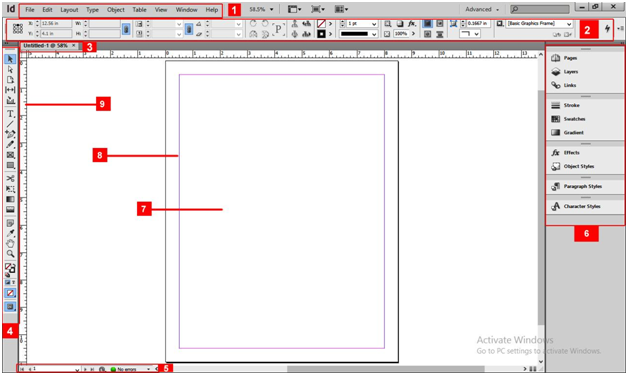Viewport: 628px width, 375px height.
Task: Click the stroke swatch in Control panel
Action: [x=321, y=34]
